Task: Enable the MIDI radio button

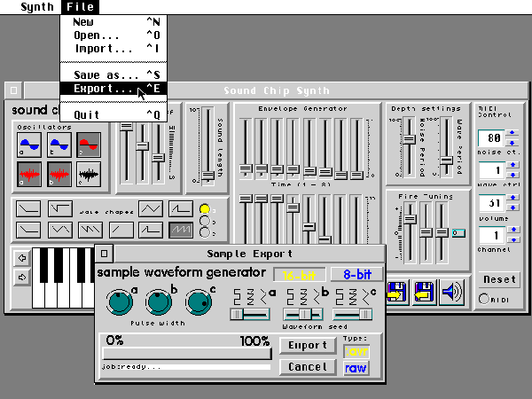Action: [x=484, y=299]
